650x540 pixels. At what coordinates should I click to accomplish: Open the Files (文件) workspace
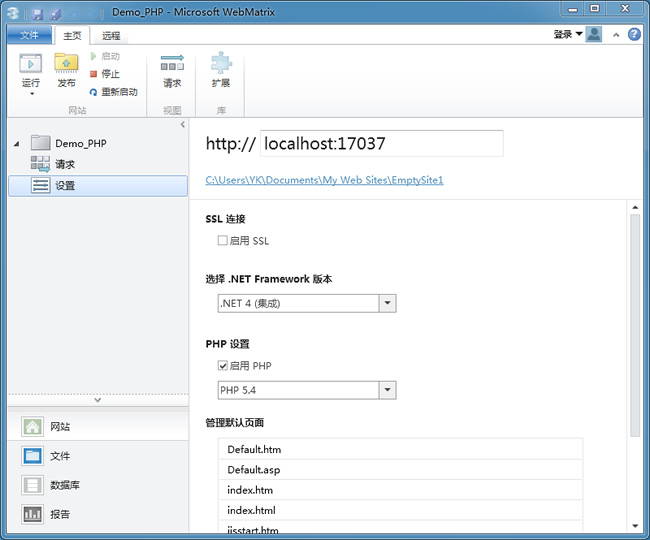(34, 456)
